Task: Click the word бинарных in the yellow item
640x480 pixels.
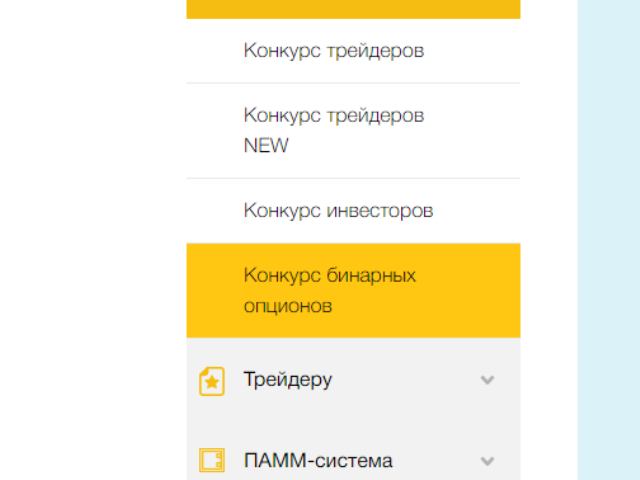Action: 371,276
